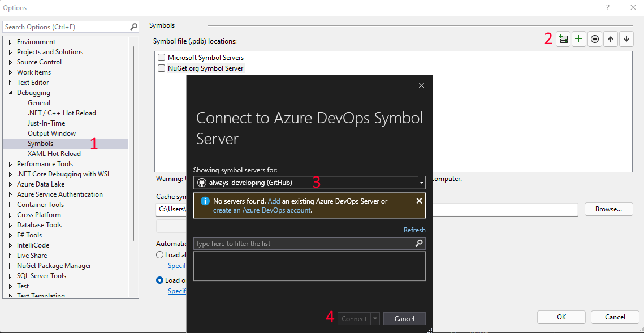Select the F# Tools tree item
Image resolution: width=644 pixels, height=333 pixels.
click(x=29, y=235)
